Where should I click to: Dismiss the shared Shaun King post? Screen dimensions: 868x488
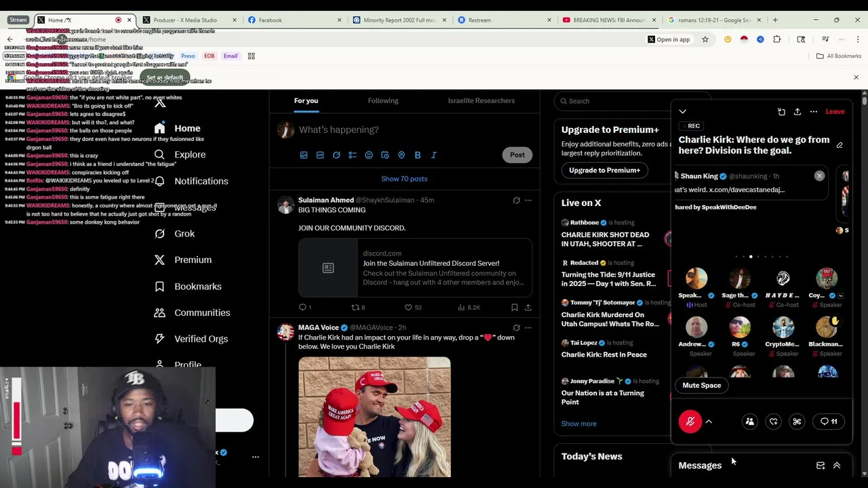pyautogui.click(x=819, y=176)
